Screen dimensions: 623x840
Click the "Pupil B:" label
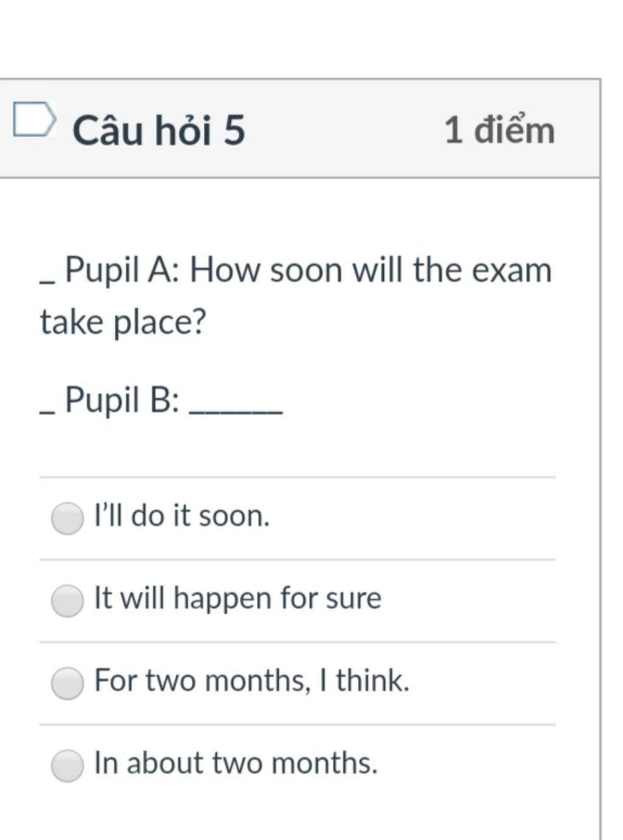(122, 400)
